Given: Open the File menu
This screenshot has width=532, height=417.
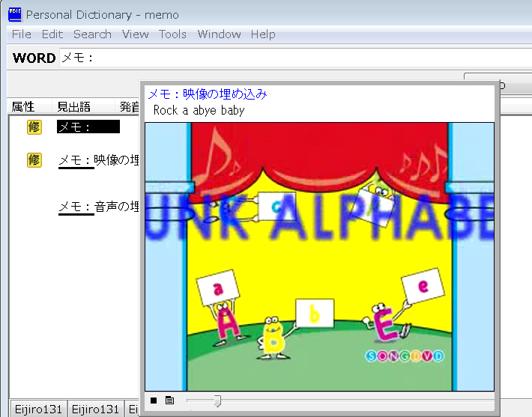Looking at the screenshot, I should [22, 34].
